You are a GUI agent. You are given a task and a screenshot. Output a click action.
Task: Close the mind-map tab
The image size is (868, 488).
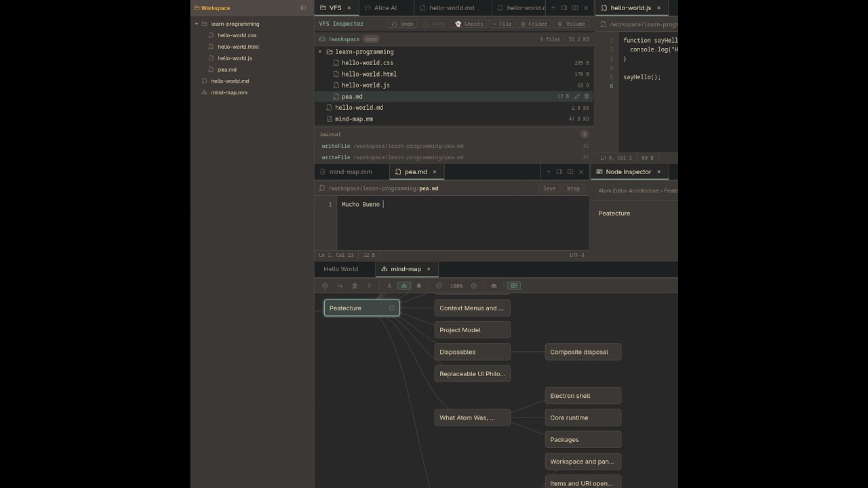[429, 269]
